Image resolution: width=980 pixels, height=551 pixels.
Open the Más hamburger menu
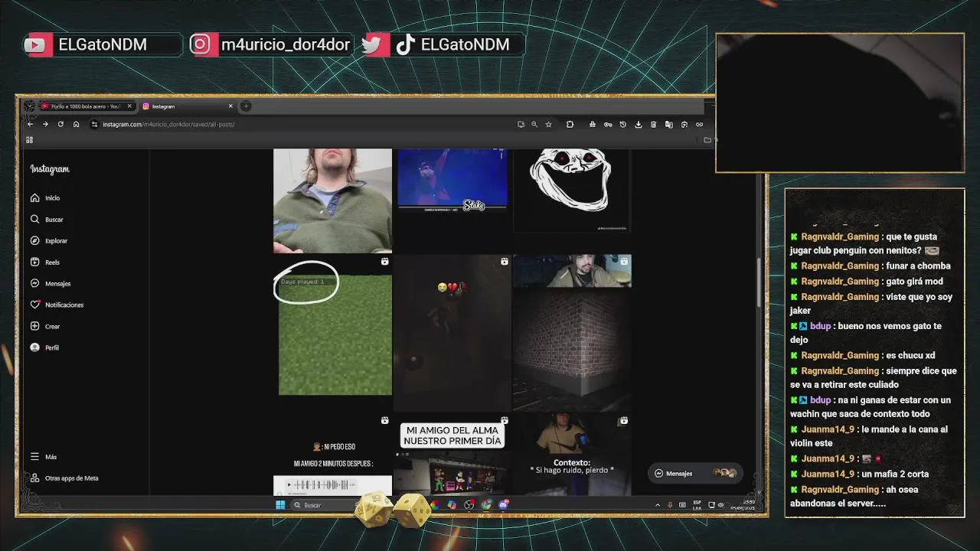(x=44, y=457)
